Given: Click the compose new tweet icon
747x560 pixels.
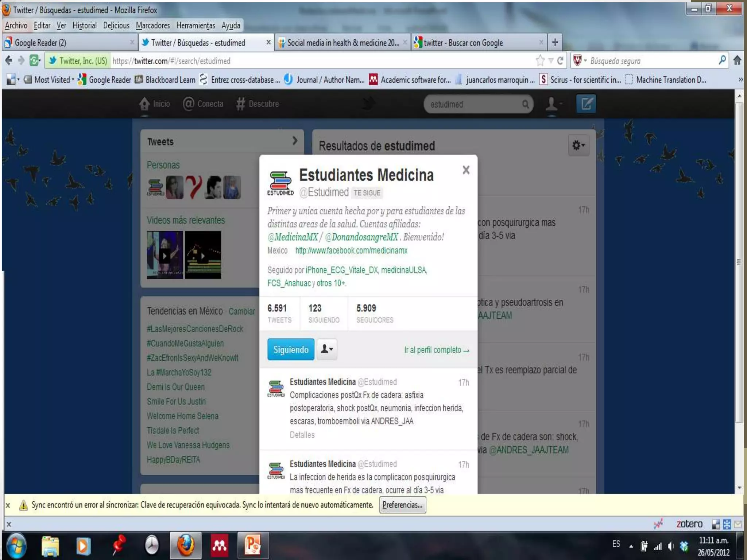Looking at the screenshot, I should pyautogui.click(x=586, y=104).
